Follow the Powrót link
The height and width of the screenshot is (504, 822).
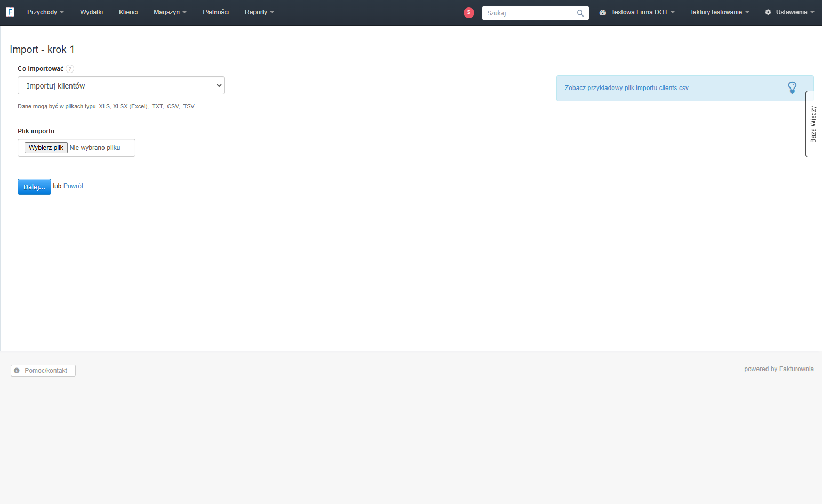74,186
